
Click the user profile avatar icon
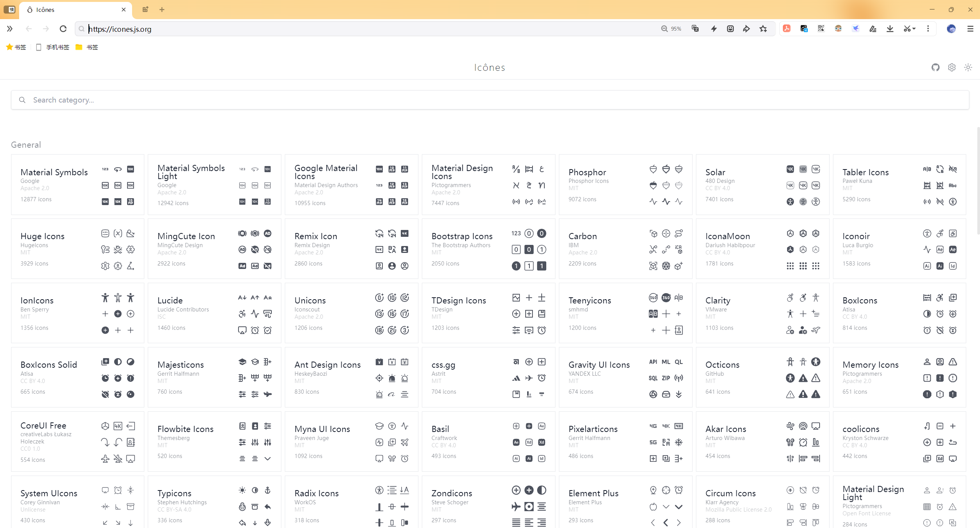pos(951,29)
